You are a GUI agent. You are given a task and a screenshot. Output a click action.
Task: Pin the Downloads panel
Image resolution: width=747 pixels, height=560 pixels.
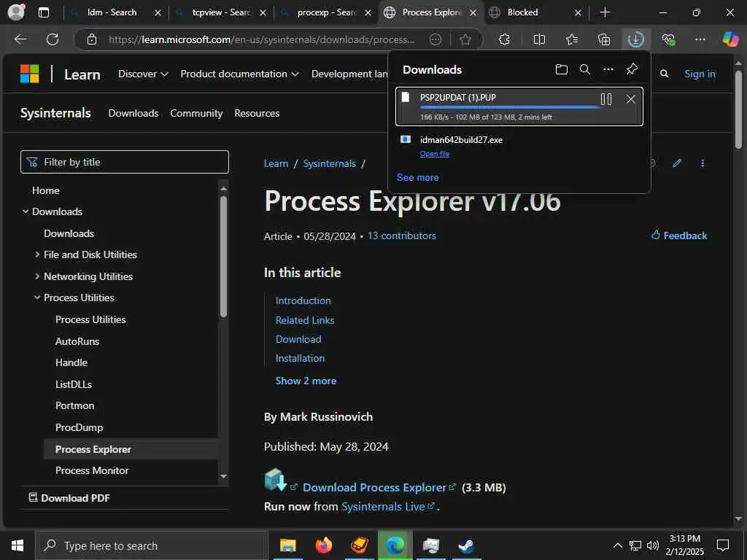(632, 69)
